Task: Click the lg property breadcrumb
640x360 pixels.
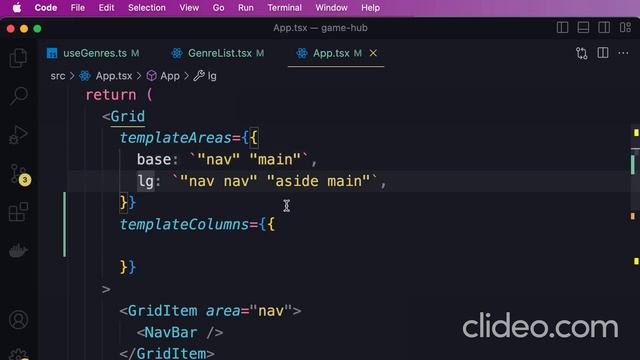Action: point(212,76)
